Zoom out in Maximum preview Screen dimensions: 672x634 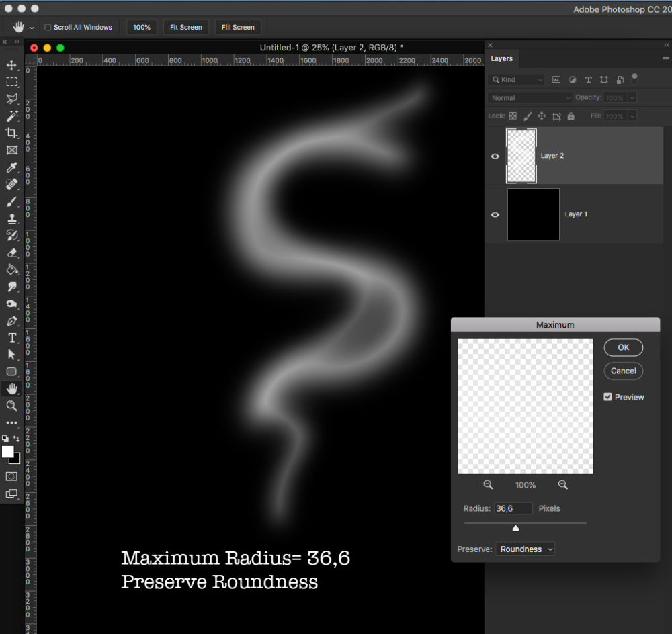(488, 484)
